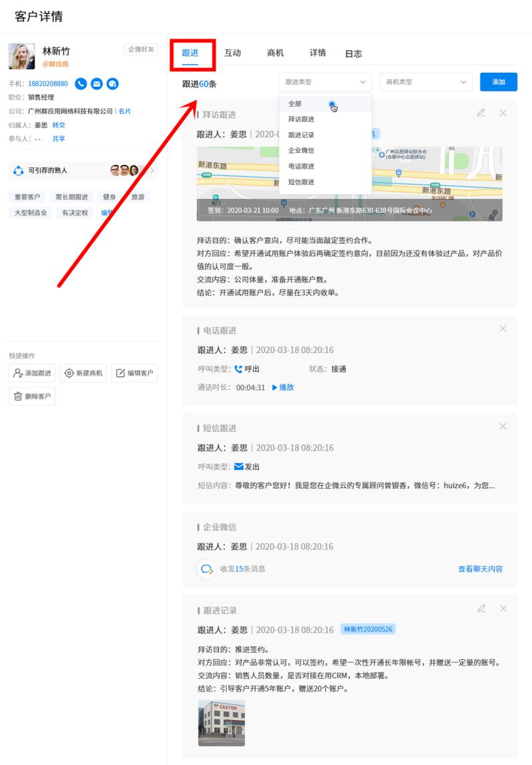Click the 删除客户 quick action button
The height and width of the screenshot is (765, 532).
click(32, 397)
